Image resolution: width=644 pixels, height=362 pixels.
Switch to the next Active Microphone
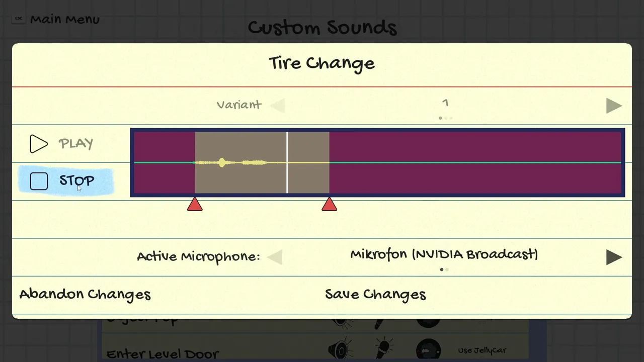(x=614, y=257)
